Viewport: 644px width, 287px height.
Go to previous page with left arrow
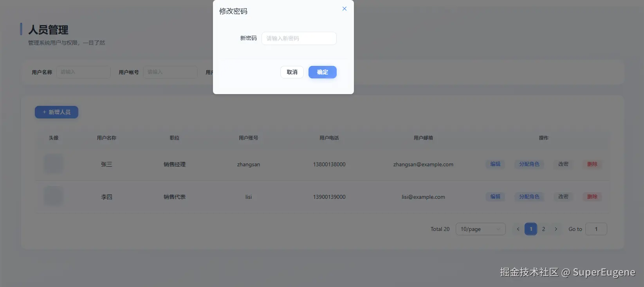pyautogui.click(x=518, y=229)
